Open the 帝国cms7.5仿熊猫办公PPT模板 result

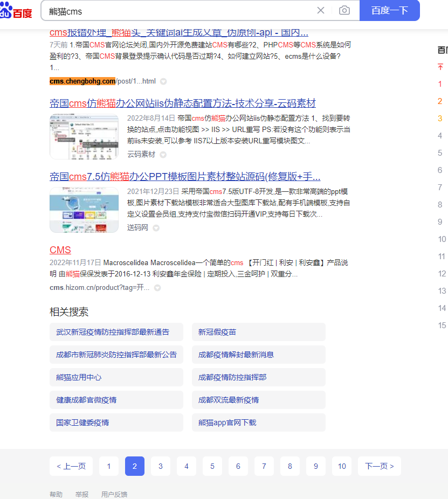185,176
